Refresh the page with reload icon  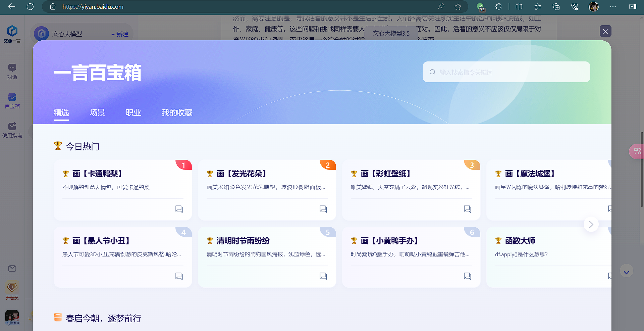pos(30,7)
